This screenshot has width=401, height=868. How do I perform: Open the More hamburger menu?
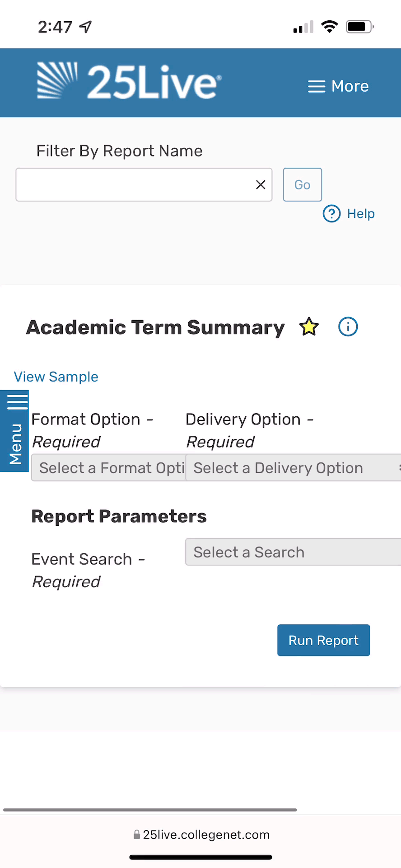[338, 86]
